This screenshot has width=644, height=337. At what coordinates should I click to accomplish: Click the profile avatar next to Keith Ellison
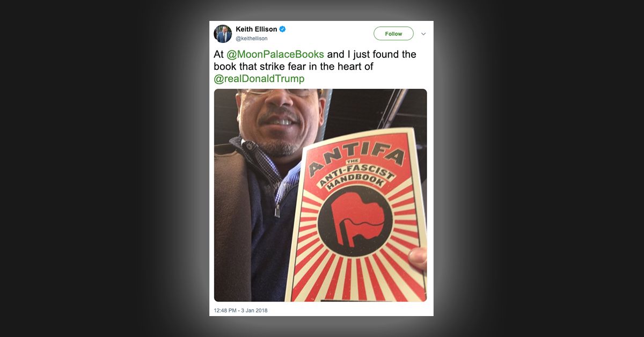click(x=223, y=34)
